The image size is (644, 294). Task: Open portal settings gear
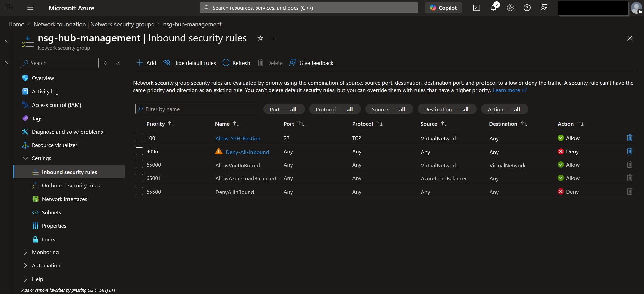coord(510,8)
